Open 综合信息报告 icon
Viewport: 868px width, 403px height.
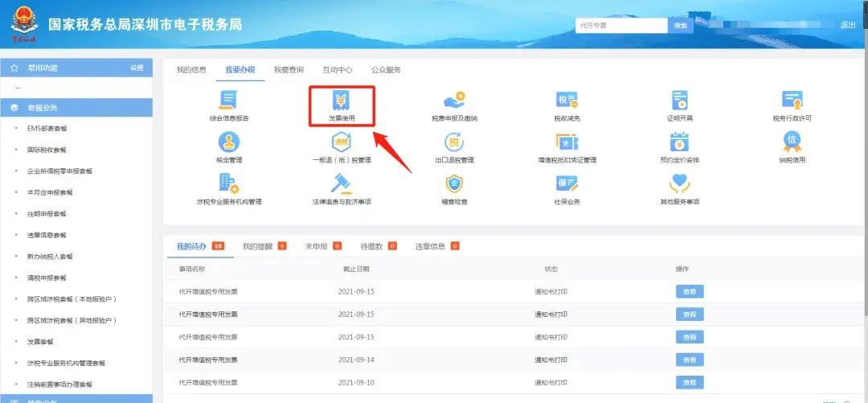tap(228, 101)
